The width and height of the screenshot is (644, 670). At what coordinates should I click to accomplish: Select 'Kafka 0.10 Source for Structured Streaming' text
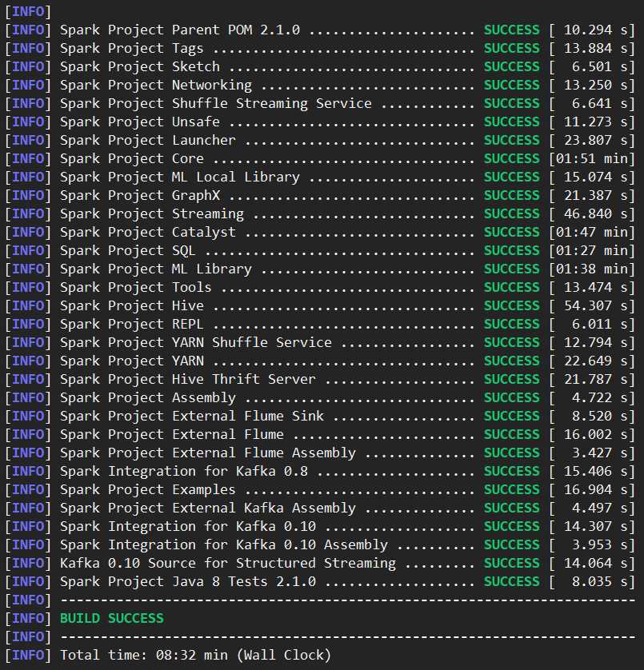[x=227, y=563]
